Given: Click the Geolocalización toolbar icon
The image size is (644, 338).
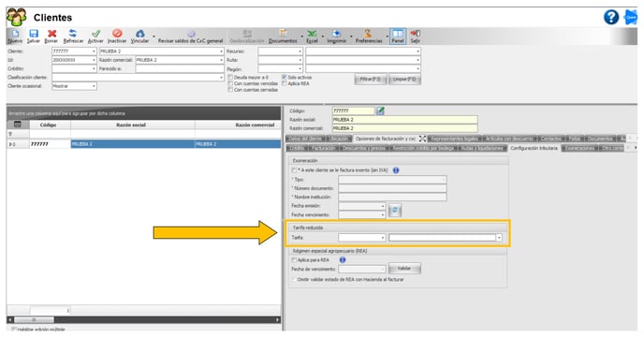Looking at the screenshot, I should point(247,37).
